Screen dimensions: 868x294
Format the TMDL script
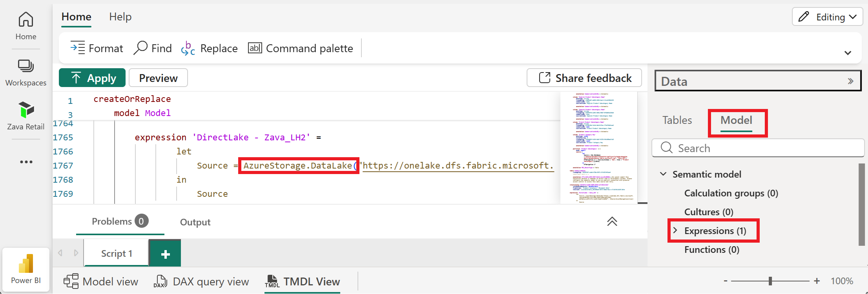pyautogui.click(x=97, y=48)
